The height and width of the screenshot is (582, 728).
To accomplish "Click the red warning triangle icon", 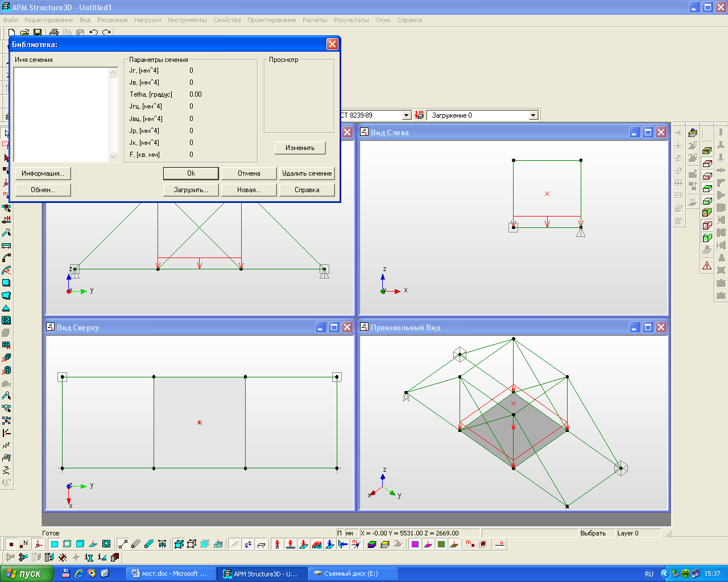I will coord(707,265).
